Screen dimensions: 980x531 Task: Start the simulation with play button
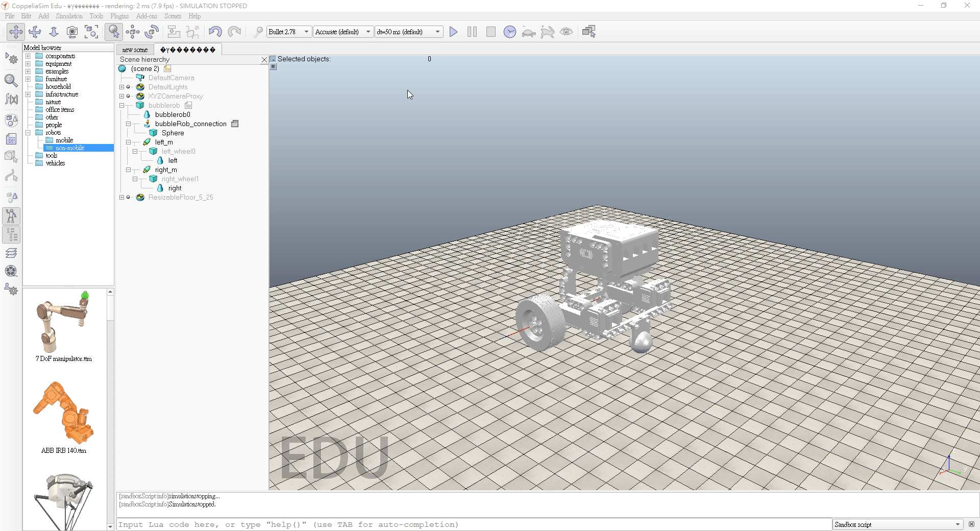[453, 32]
